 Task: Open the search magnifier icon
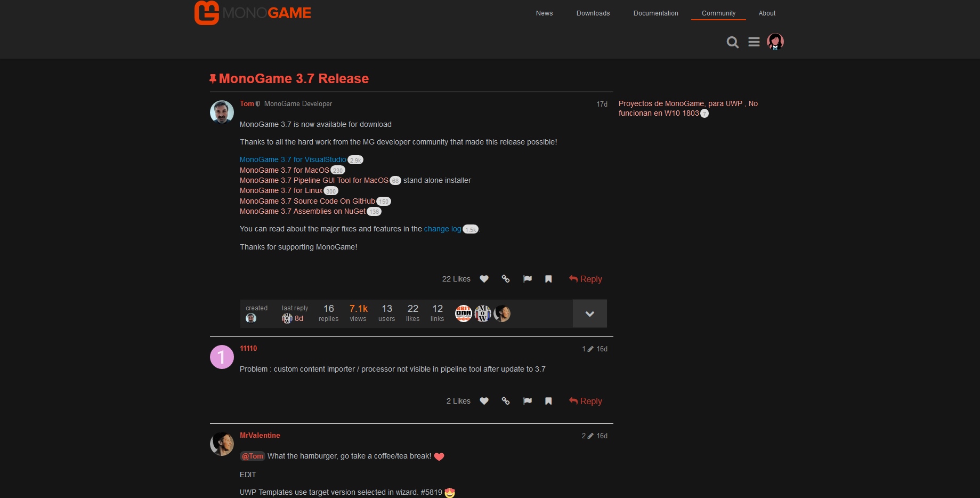(x=733, y=42)
